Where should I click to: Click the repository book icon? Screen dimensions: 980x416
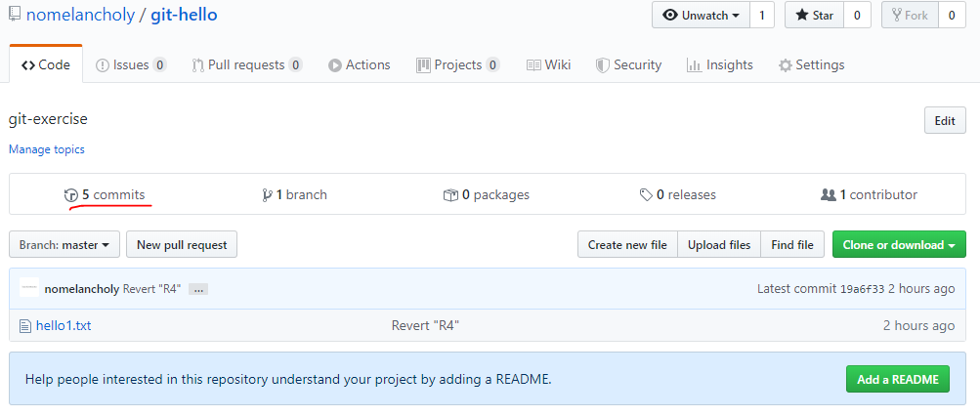[15, 15]
